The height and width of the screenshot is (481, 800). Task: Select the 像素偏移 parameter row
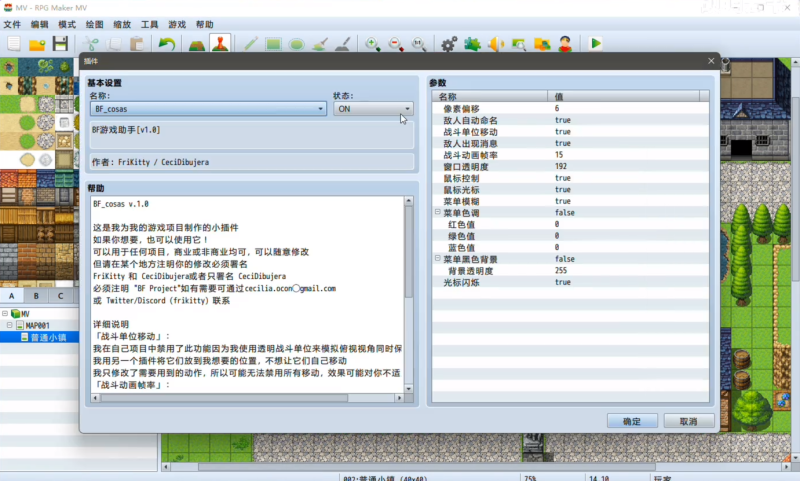[570, 109]
